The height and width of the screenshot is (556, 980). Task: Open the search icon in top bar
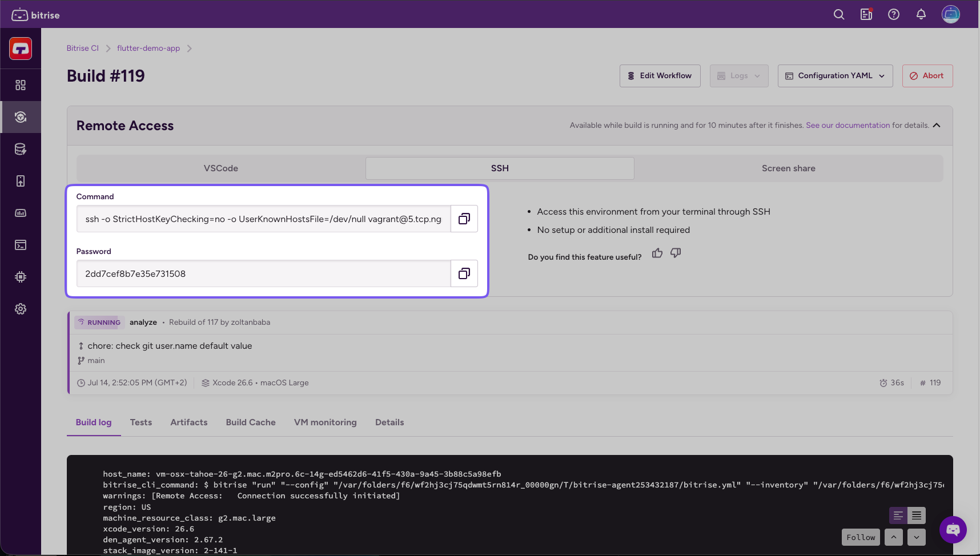(839, 14)
